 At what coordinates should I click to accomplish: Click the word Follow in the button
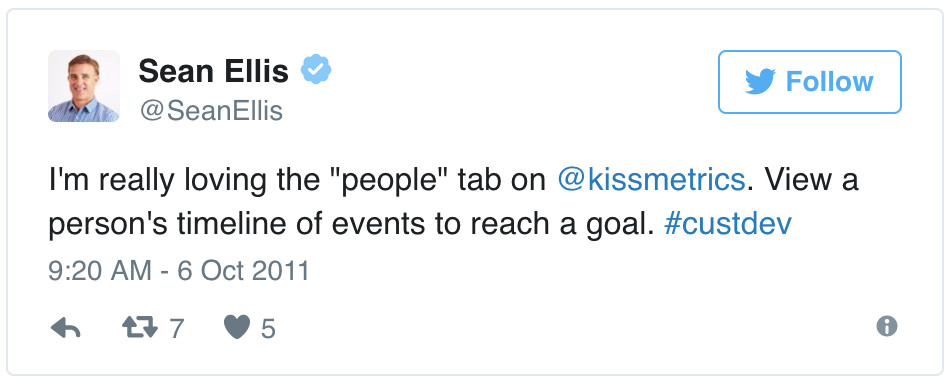(x=829, y=82)
